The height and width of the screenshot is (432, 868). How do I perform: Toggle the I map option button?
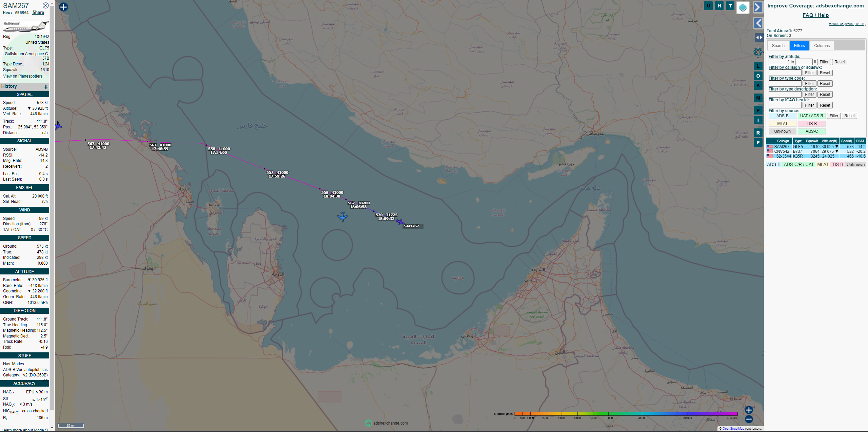[x=758, y=120]
